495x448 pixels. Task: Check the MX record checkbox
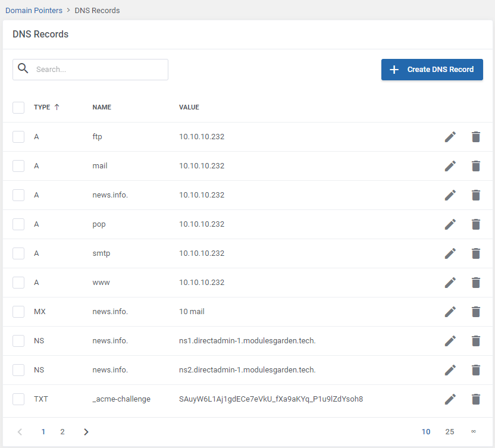tap(18, 312)
